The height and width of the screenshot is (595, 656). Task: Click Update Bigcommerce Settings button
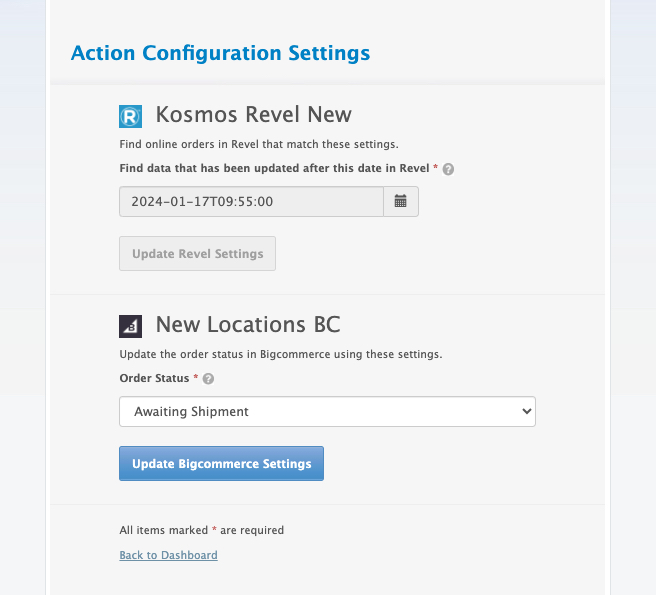[x=221, y=463]
